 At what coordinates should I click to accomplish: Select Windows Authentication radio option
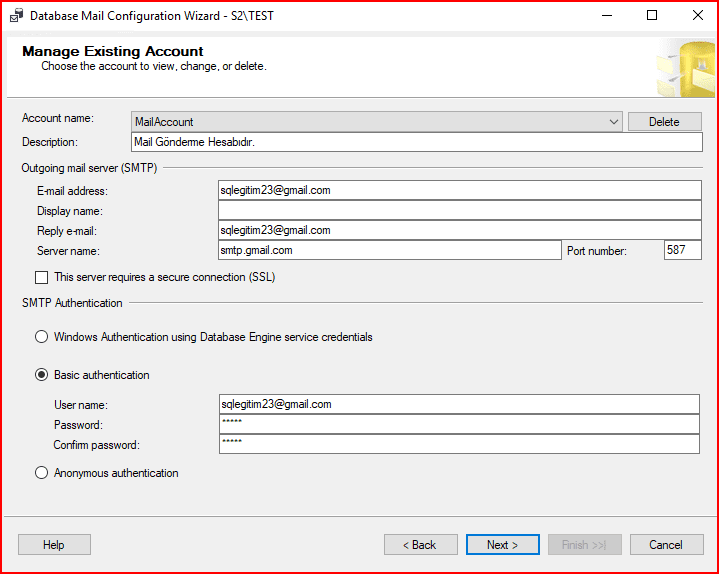pyautogui.click(x=42, y=337)
